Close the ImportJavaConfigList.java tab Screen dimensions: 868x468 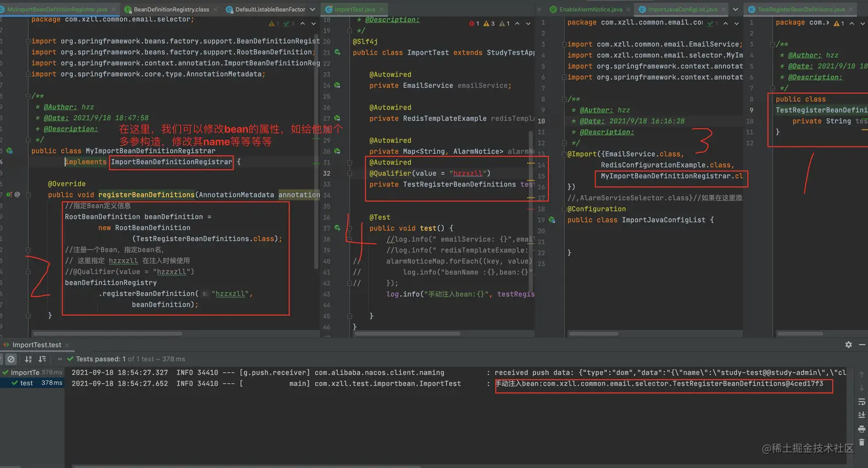pos(723,9)
